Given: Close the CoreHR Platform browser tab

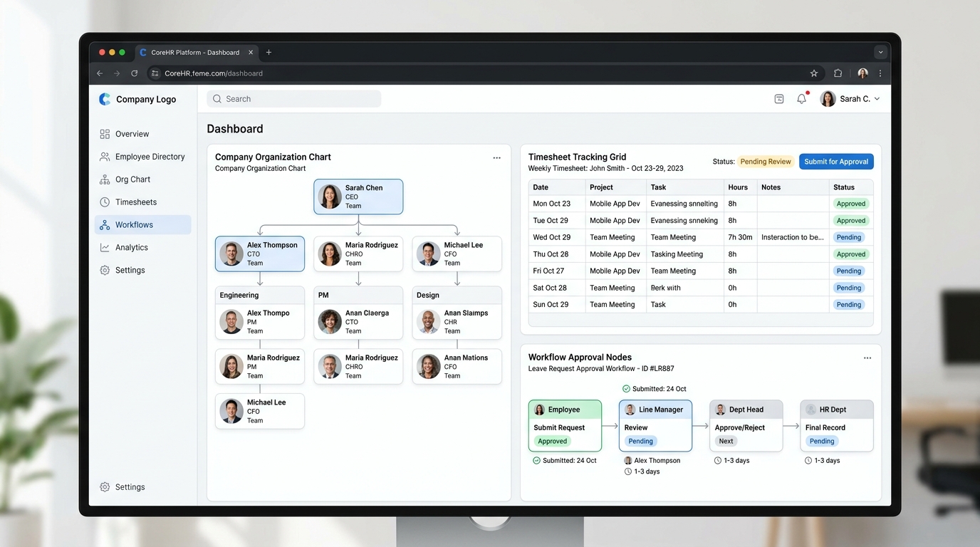Looking at the screenshot, I should (251, 52).
